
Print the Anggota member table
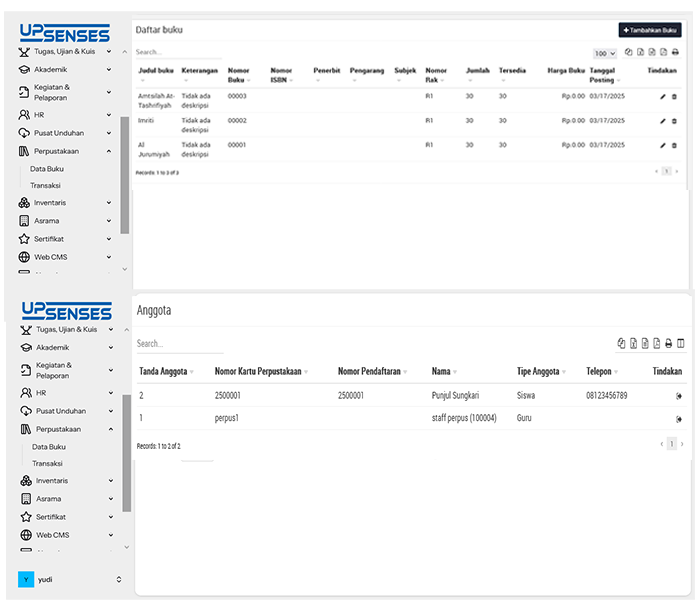point(668,343)
